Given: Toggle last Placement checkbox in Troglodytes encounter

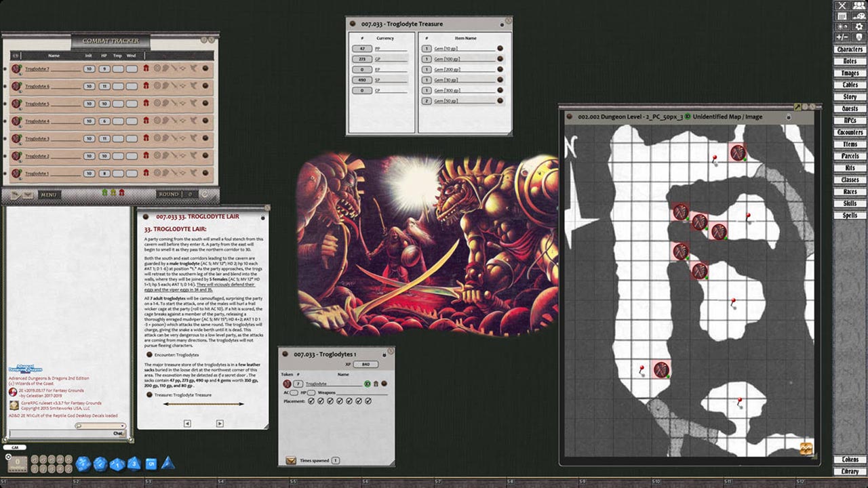Looking at the screenshot, I should (x=368, y=401).
